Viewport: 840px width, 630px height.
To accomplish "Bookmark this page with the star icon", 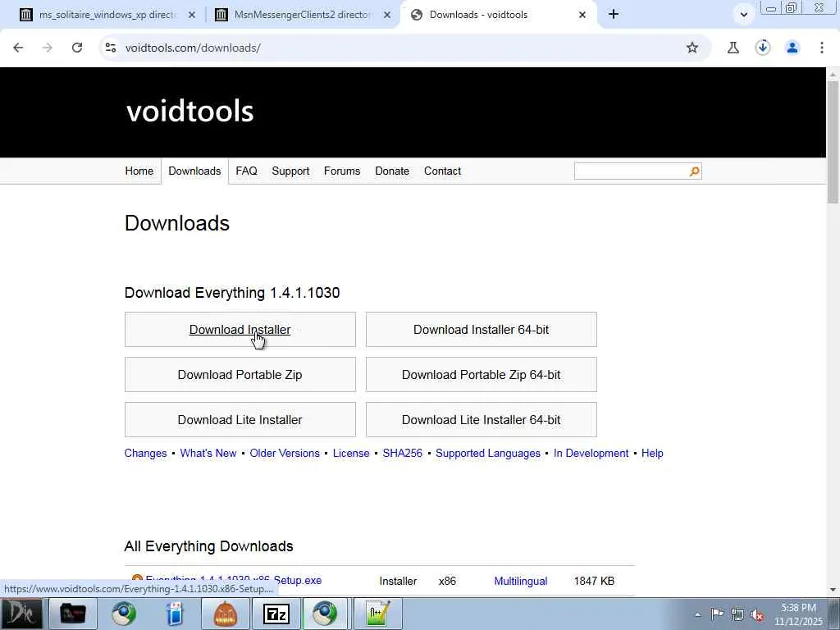I will click(x=692, y=48).
